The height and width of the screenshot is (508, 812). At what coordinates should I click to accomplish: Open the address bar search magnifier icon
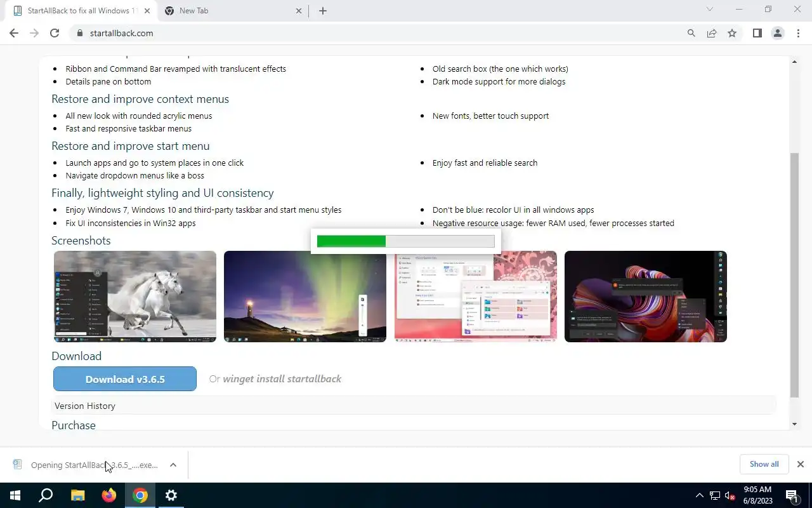[691, 33]
